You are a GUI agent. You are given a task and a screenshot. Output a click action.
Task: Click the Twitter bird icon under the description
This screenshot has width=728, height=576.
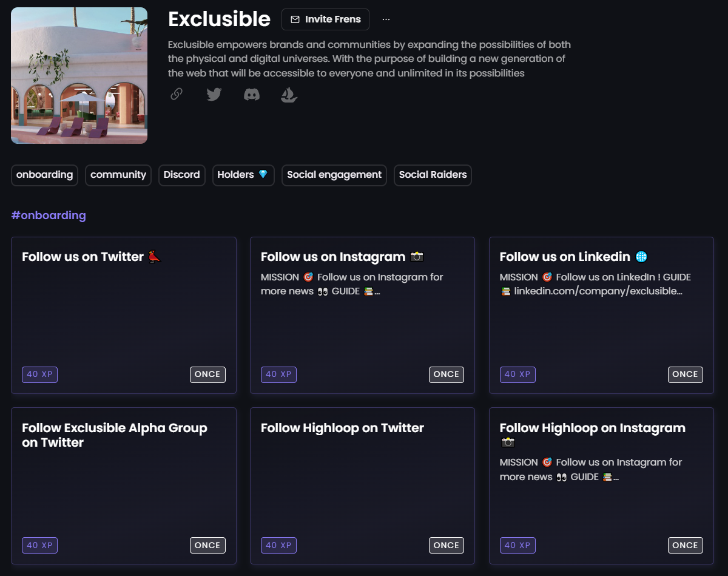coord(214,94)
